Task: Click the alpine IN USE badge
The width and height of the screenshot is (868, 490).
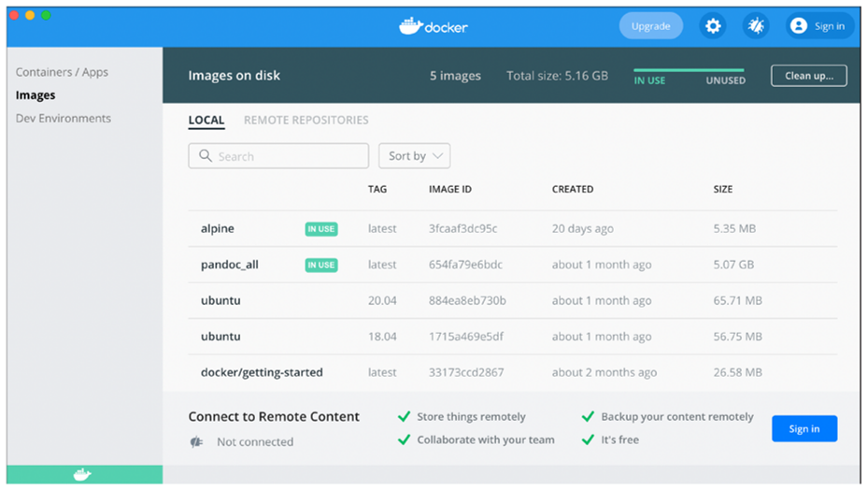Action: tap(320, 229)
